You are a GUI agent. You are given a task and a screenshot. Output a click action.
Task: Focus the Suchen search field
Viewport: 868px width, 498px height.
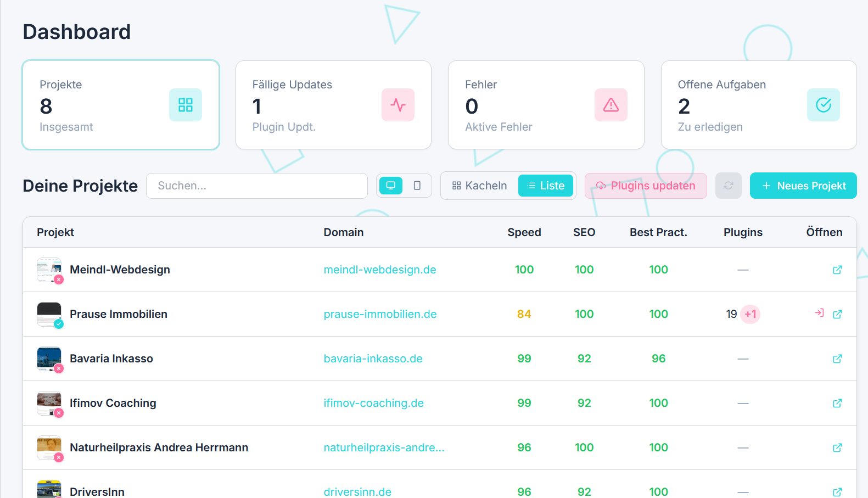(256, 186)
